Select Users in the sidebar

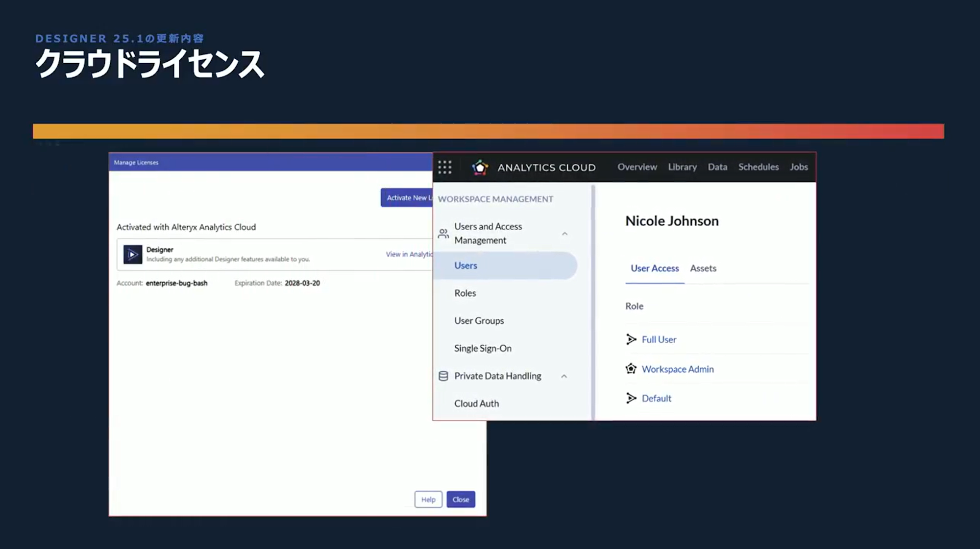[505, 265]
